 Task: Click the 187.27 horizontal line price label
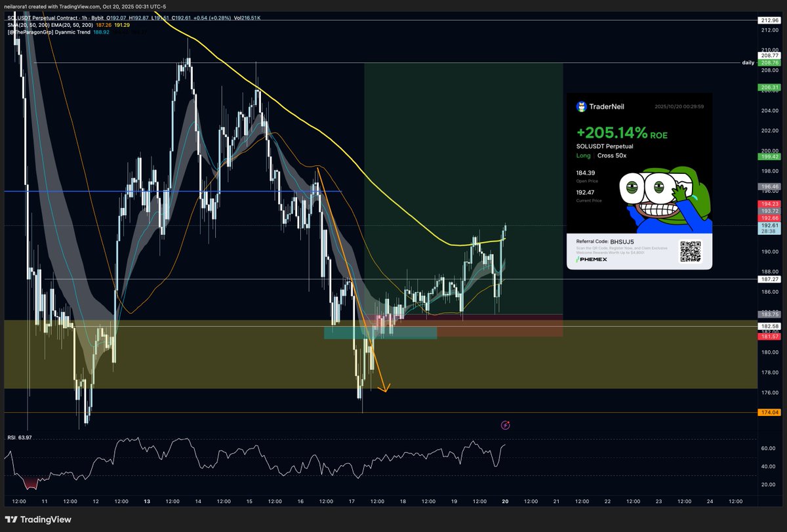[769, 279]
